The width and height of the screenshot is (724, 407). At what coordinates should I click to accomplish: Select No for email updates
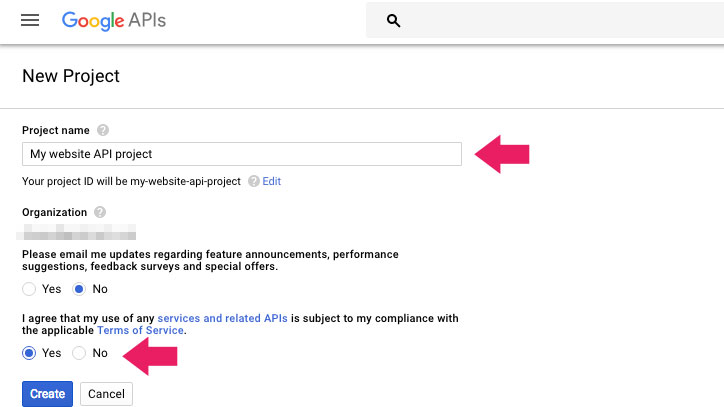point(79,289)
